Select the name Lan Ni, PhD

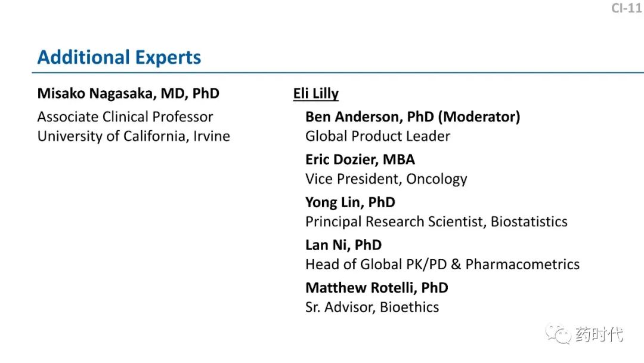(343, 245)
